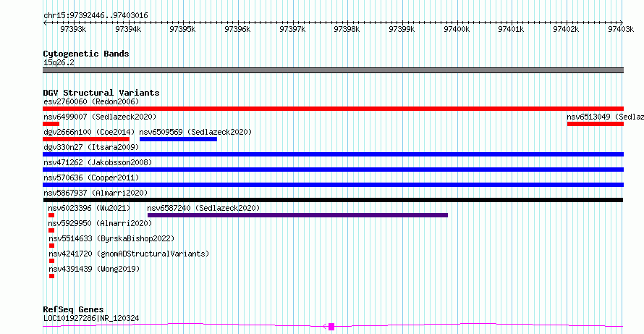This screenshot has width=644, height=334.
Task: Click the 97403k ruler tick label
Action: [x=621, y=29]
